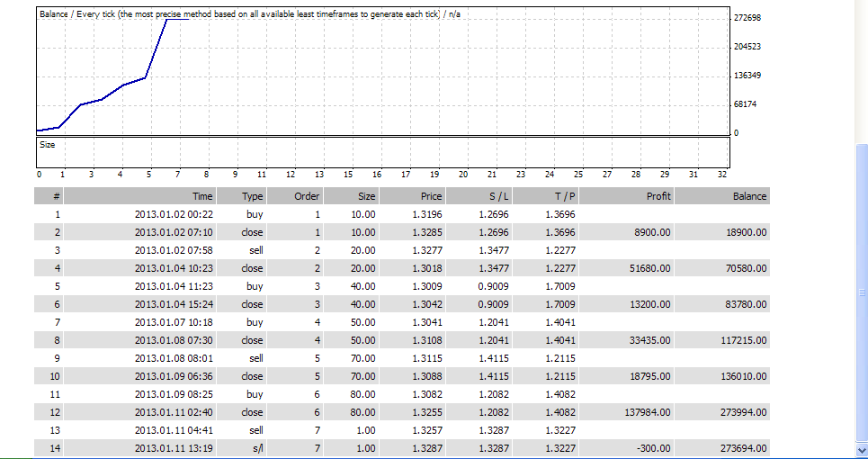This screenshot has height=459, width=868.
Task: Select the time entry 2013.01.02 00:22
Action: (174, 214)
